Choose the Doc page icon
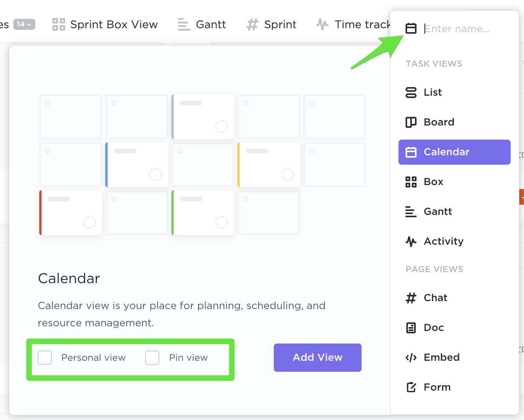The image size is (524, 420). pyautogui.click(x=411, y=328)
